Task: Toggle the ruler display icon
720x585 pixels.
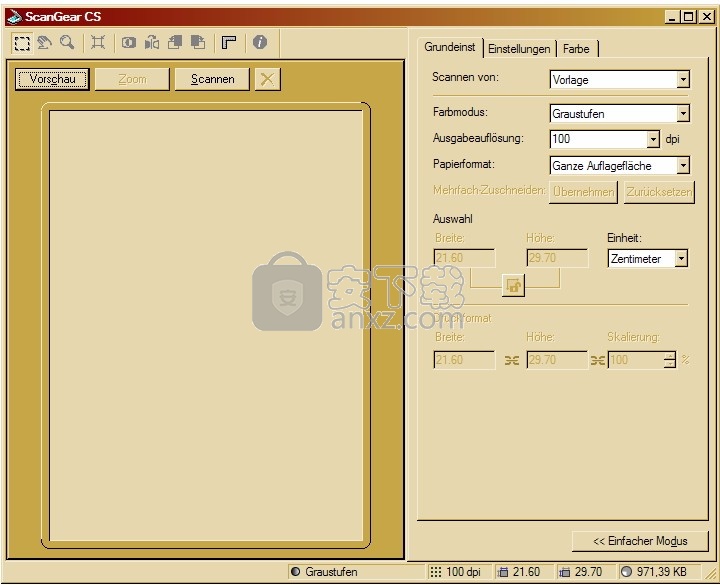Action: (229, 43)
